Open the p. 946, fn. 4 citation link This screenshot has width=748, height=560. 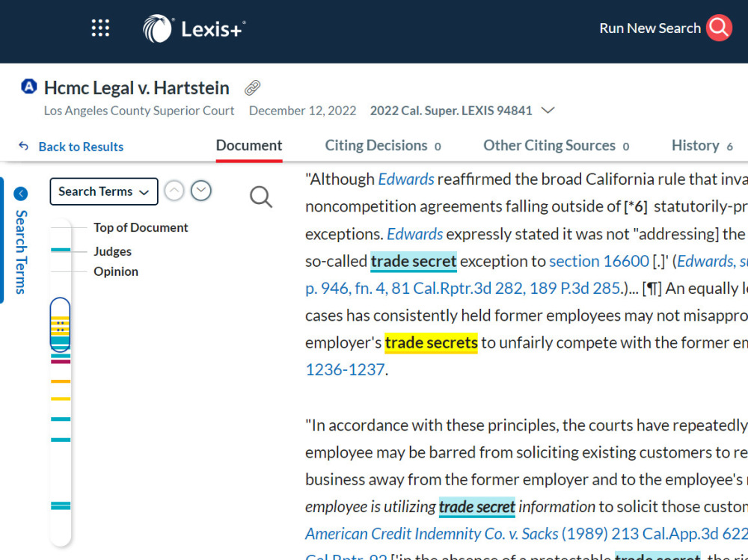click(463, 289)
